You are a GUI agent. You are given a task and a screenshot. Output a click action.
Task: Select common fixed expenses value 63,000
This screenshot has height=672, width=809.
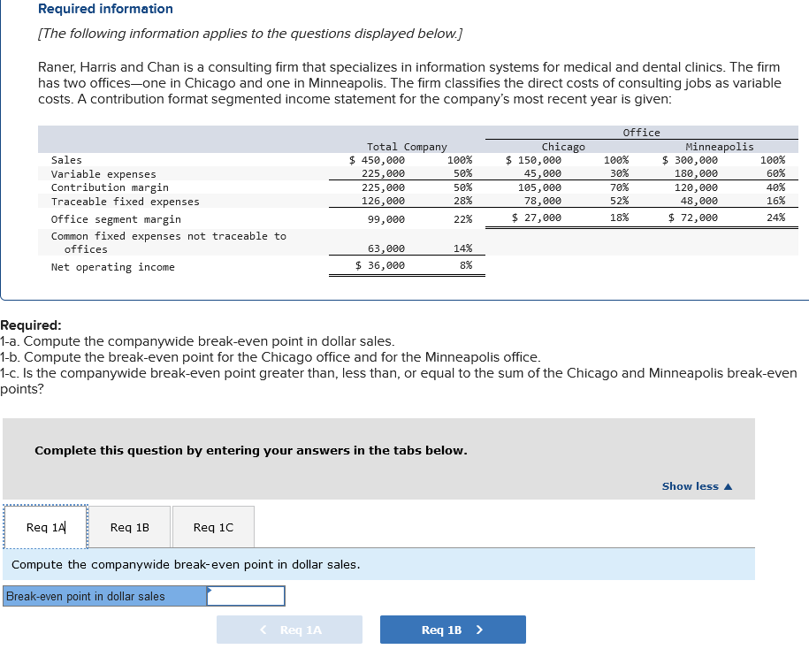click(386, 248)
